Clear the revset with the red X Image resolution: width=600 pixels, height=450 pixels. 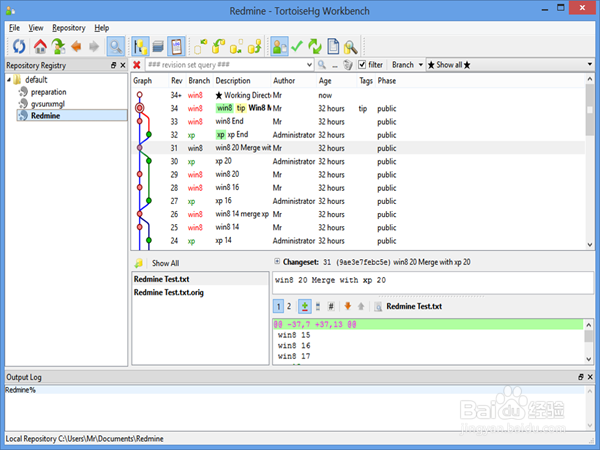(137, 65)
